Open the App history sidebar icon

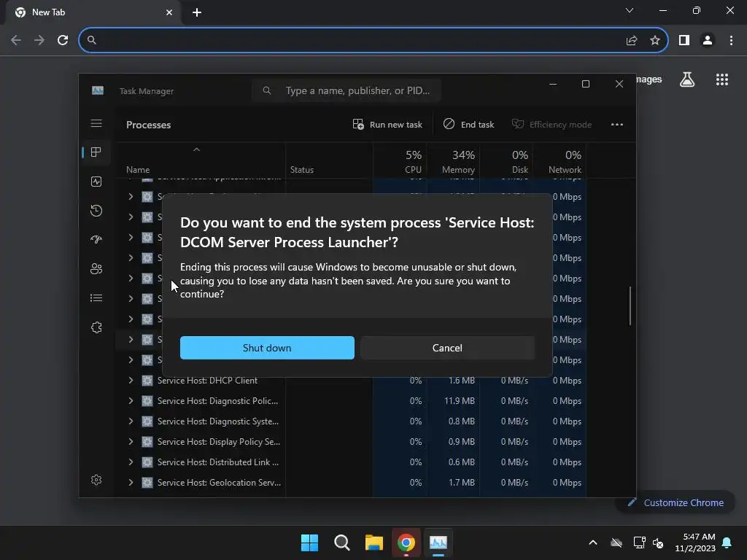coord(96,211)
